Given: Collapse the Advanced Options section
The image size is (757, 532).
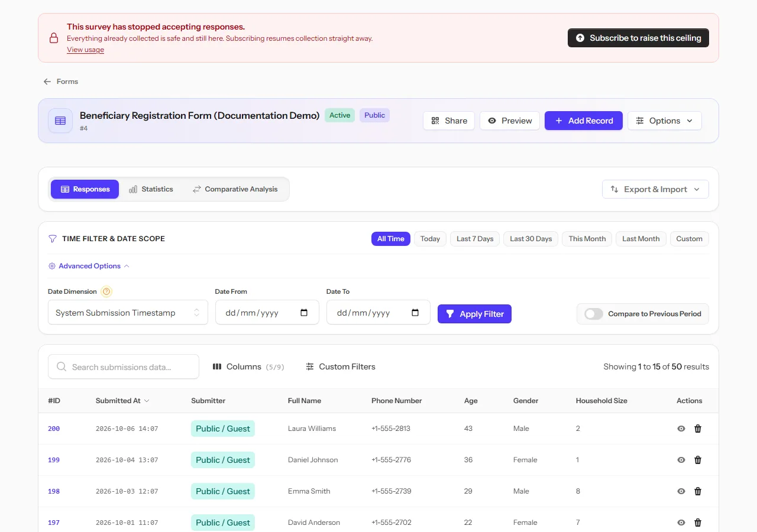Looking at the screenshot, I should pos(89,266).
